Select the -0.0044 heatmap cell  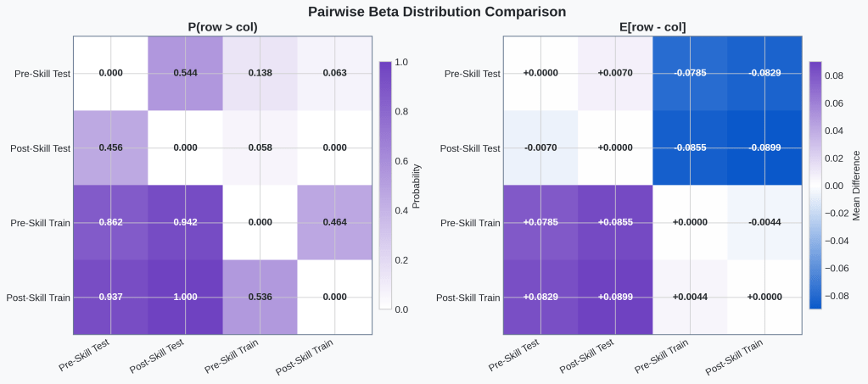[764, 223]
